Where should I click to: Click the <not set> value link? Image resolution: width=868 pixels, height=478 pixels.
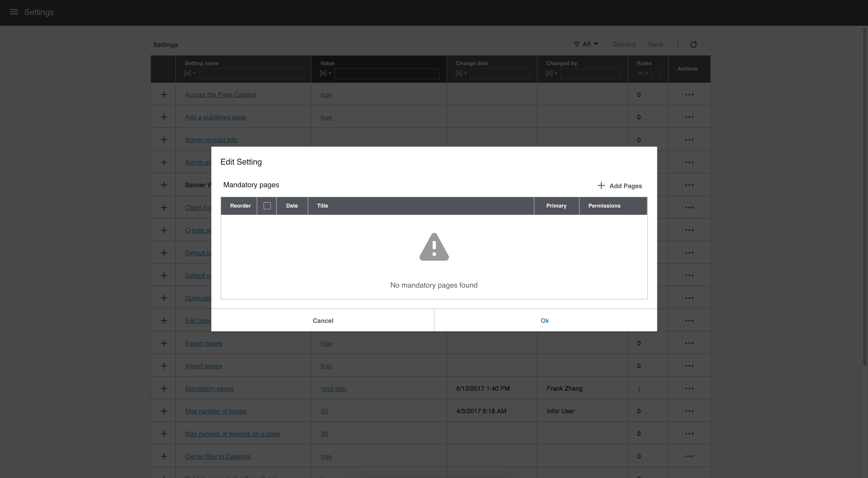(334, 388)
